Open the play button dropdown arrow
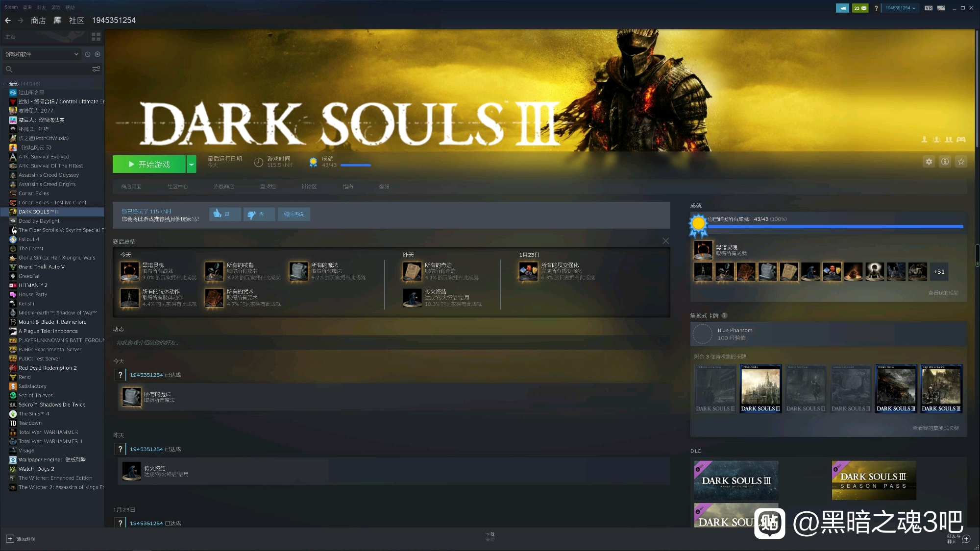 [x=192, y=164]
